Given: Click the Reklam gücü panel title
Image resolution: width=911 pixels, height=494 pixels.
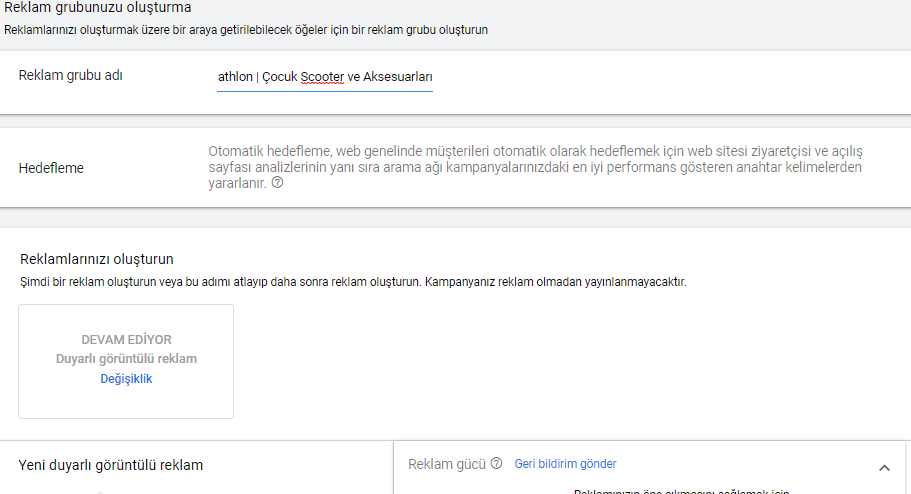Looking at the screenshot, I should point(446,464).
